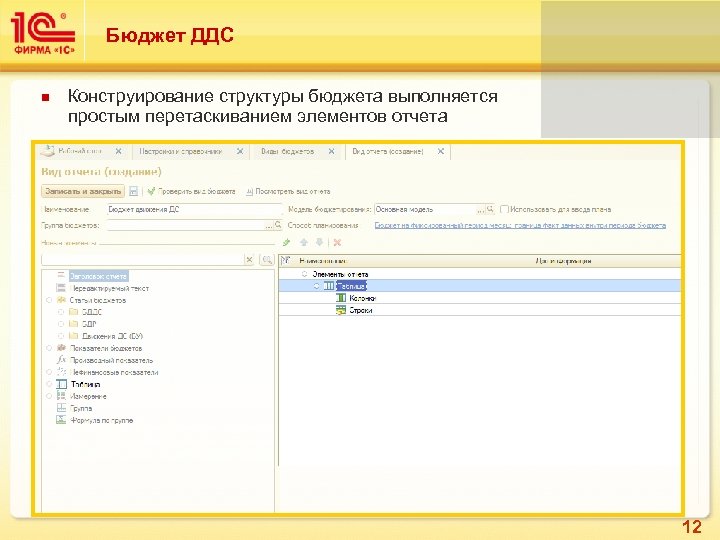Click Для информации column header
720x540 pixels.
pyautogui.click(x=563, y=261)
